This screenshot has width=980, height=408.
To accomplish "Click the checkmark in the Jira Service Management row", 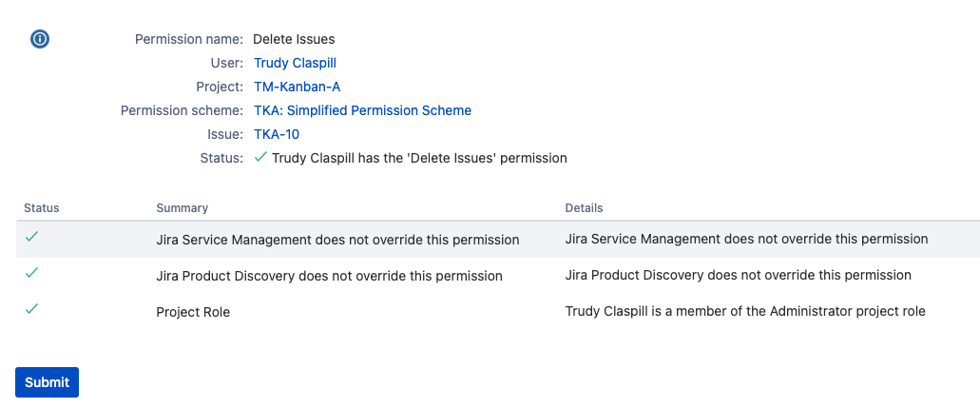I will pyautogui.click(x=31, y=237).
